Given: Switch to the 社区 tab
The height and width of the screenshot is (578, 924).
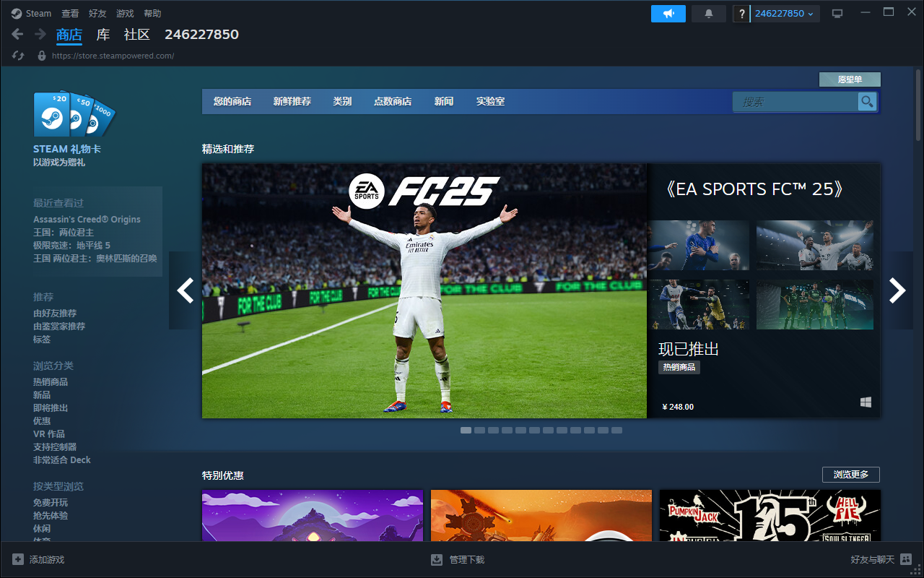Looking at the screenshot, I should coord(137,35).
